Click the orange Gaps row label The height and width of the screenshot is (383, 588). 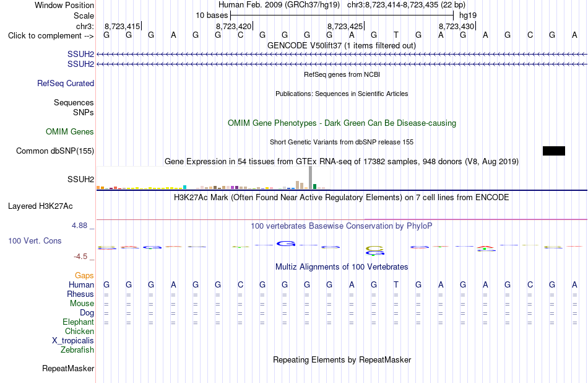84,276
